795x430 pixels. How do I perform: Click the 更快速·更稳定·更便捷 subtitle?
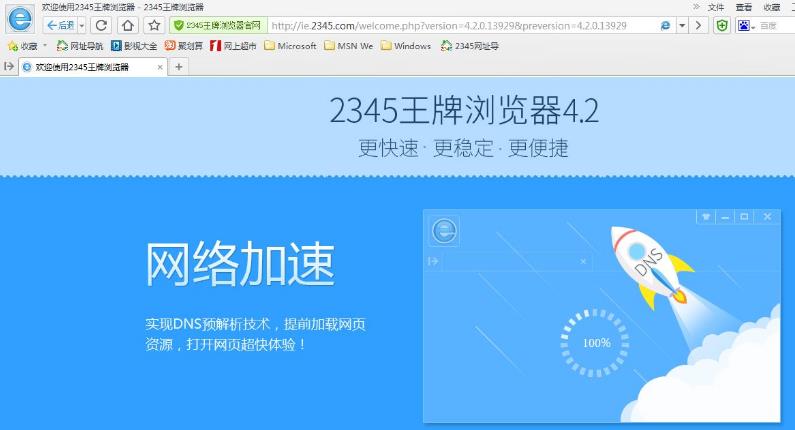(x=463, y=148)
